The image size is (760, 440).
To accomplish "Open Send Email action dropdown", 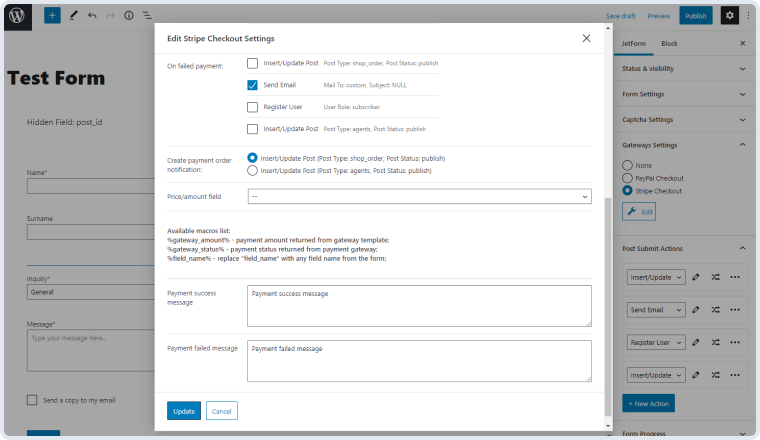I will pyautogui.click(x=656, y=310).
